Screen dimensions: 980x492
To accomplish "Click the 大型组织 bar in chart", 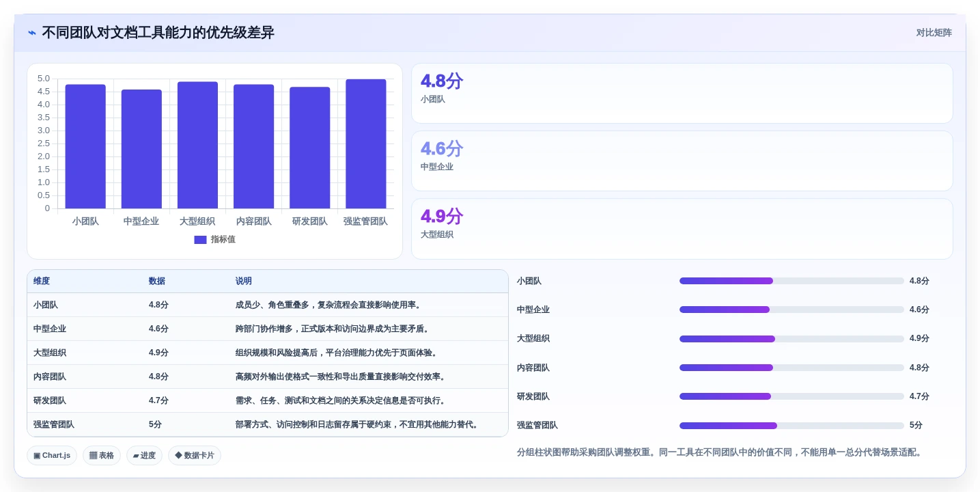I will click(x=197, y=145).
